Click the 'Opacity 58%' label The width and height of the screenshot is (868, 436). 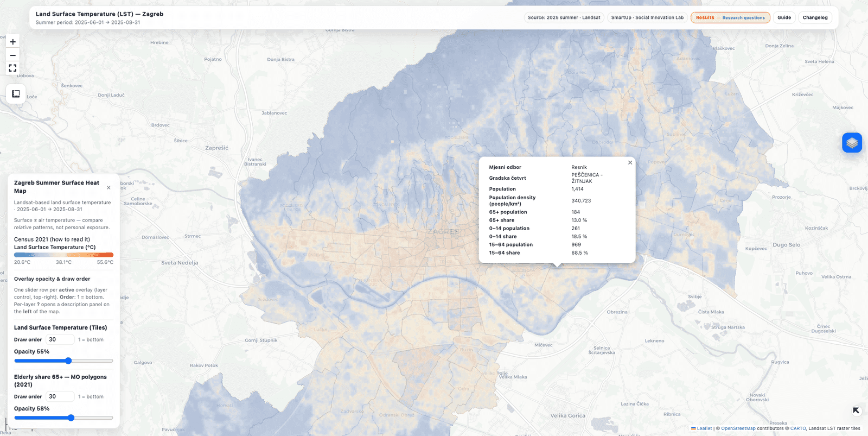31,409
